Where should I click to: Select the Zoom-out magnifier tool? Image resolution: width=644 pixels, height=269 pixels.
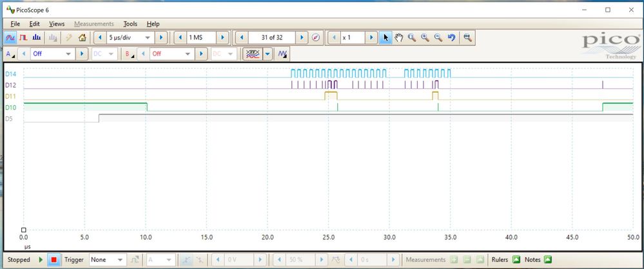point(438,38)
